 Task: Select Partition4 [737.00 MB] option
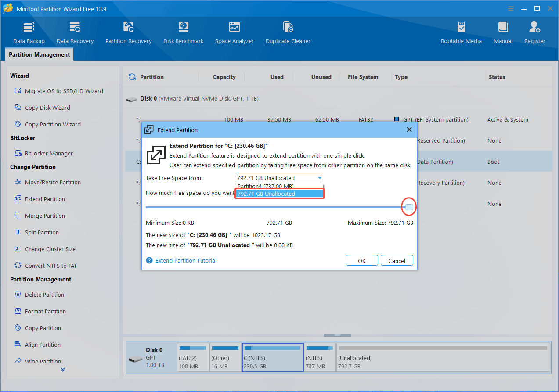[x=279, y=186]
